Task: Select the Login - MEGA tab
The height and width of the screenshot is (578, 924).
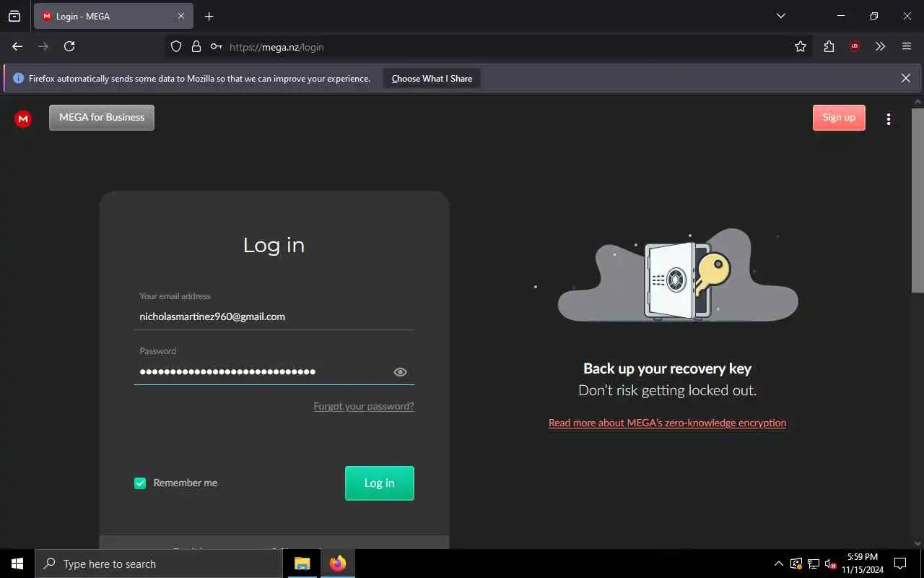Action: tap(113, 16)
